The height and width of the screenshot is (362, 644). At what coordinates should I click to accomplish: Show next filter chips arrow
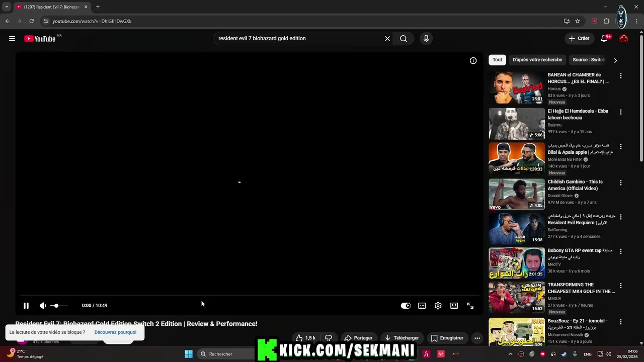(615, 60)
